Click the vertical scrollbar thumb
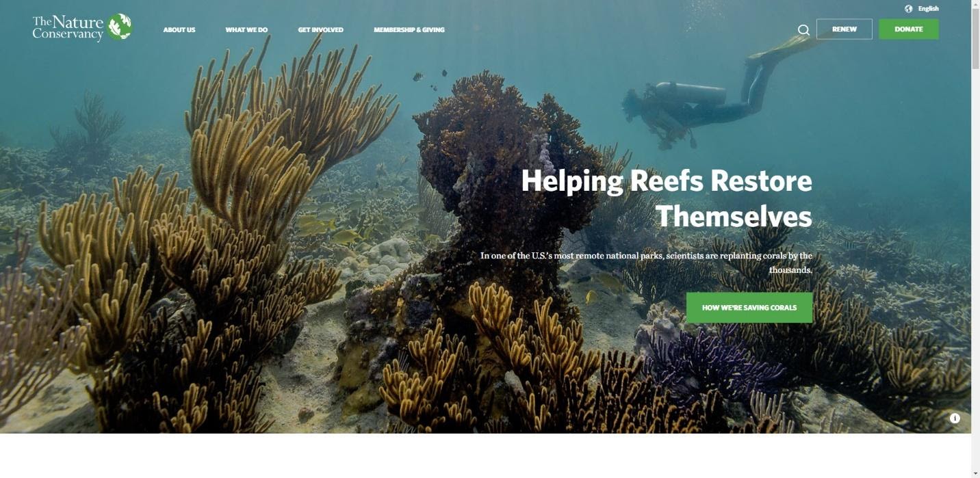 point(975,40)
